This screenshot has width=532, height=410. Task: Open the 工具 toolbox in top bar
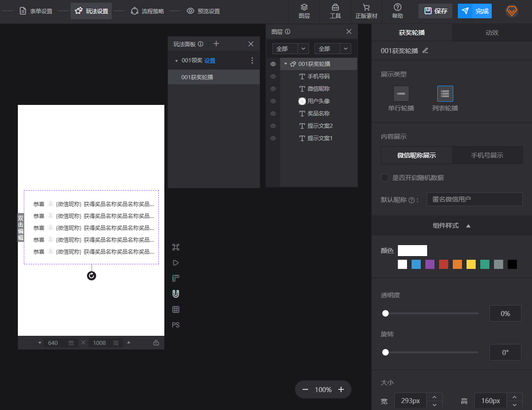coord(335,11)
